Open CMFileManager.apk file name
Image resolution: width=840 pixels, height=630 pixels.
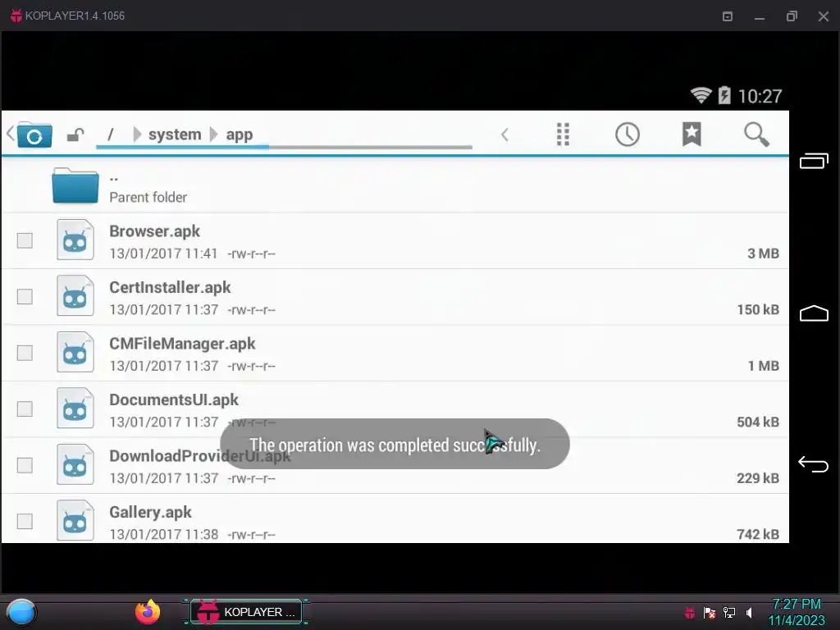pos(182,344)
